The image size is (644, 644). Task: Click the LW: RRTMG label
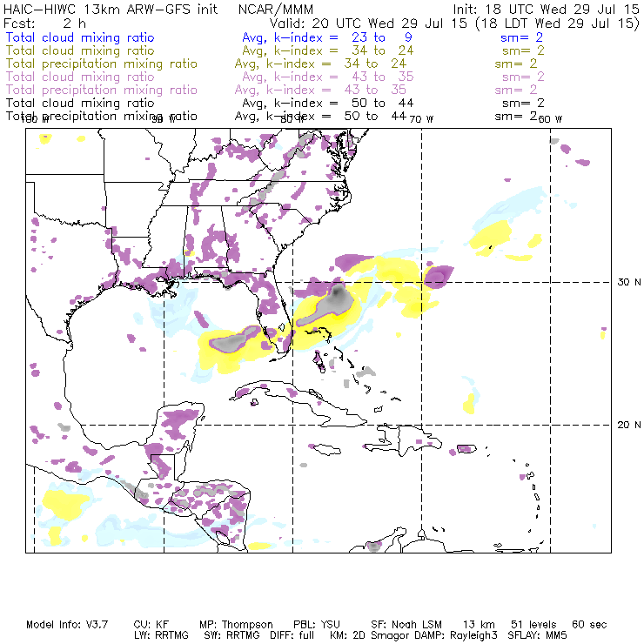(x=161, y=635)
